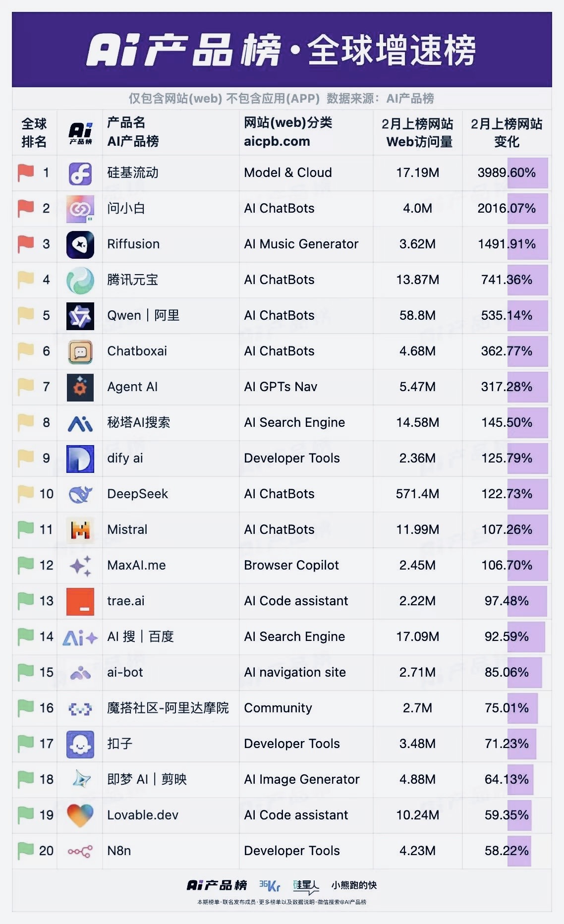
Task: Click the Qwen | 阿里 product name
Action: tap(143, 316)
